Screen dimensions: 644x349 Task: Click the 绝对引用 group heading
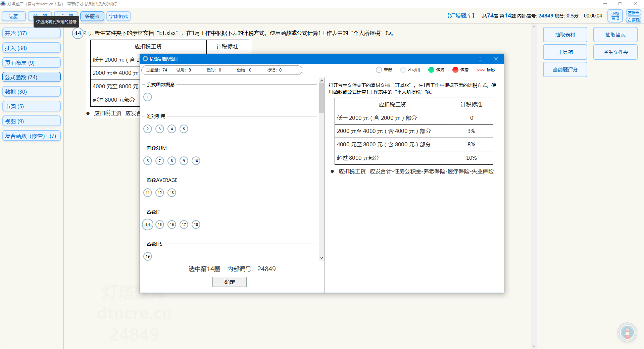(156, 116)
